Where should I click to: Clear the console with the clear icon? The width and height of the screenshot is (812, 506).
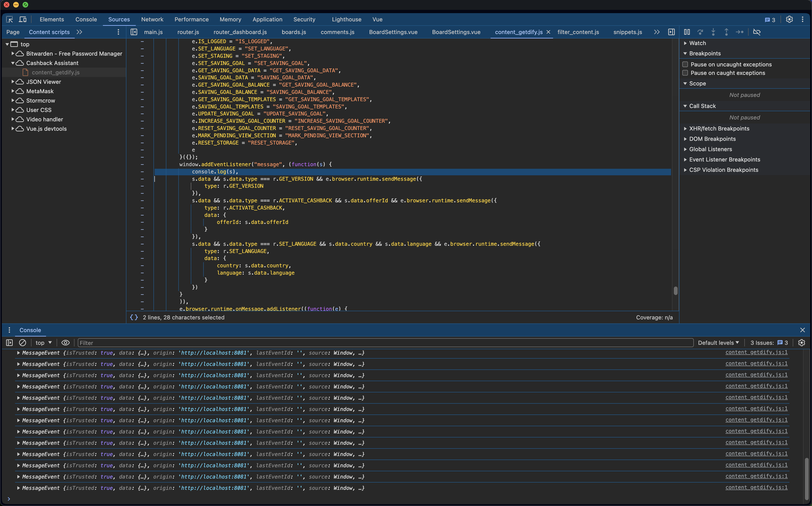point(23,343)
